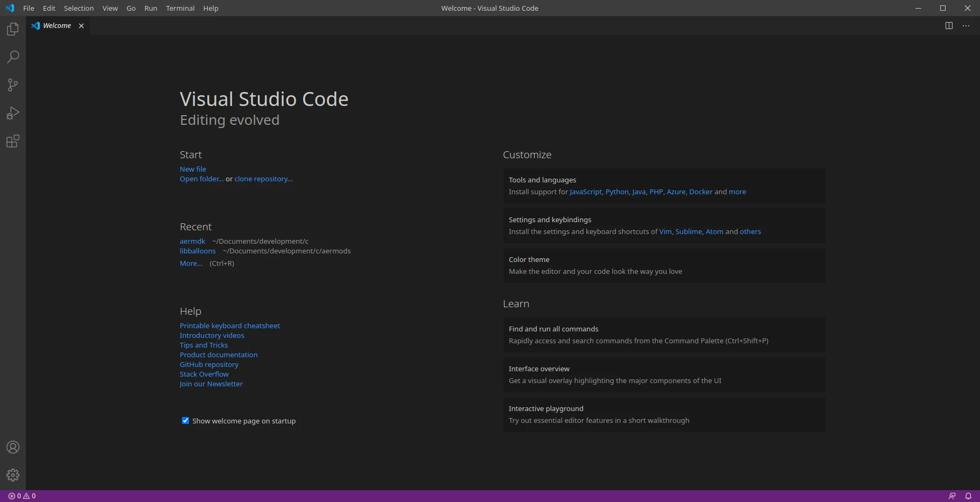Open the Edit menu
This screenshot has height=502, width=980.
pyautogui.click(x=49, y=8)
